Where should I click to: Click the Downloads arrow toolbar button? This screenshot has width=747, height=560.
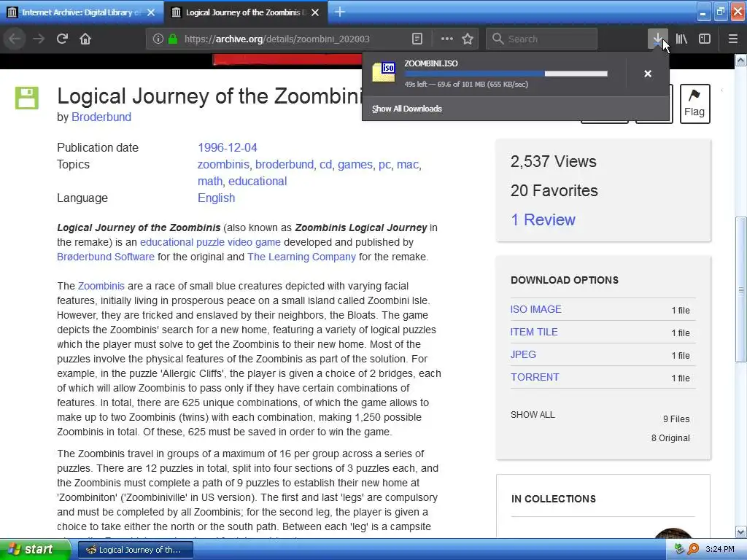coord(657,39)
